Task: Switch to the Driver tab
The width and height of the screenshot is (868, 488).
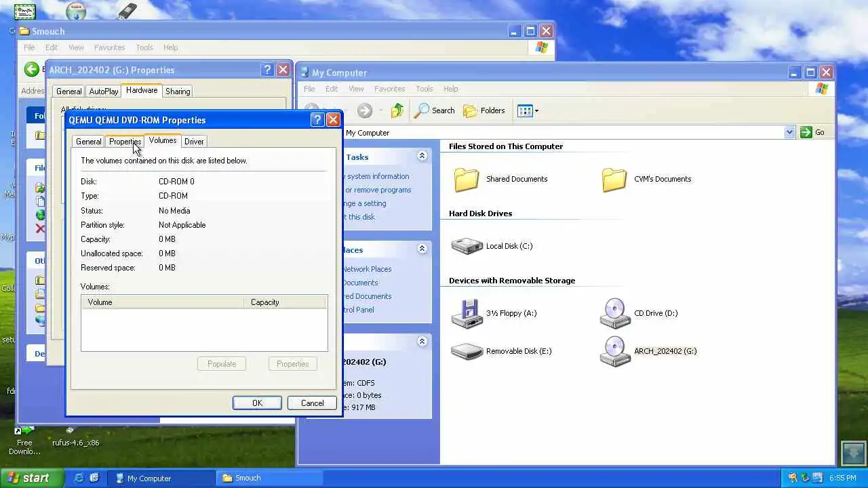Action: pyautogui.click(x=194, y=142)
